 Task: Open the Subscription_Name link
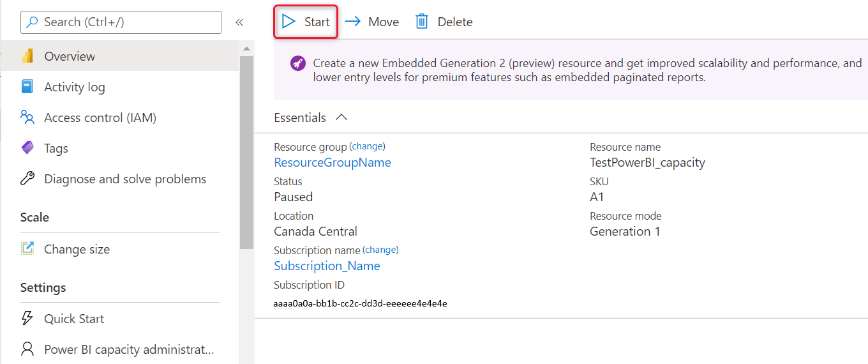(x=327, y=266)
